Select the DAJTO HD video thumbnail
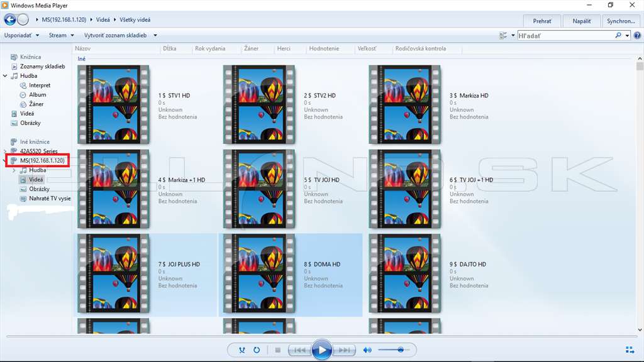Image resolution: width=644 pixels, height=362 pixels. click(404, 273)
